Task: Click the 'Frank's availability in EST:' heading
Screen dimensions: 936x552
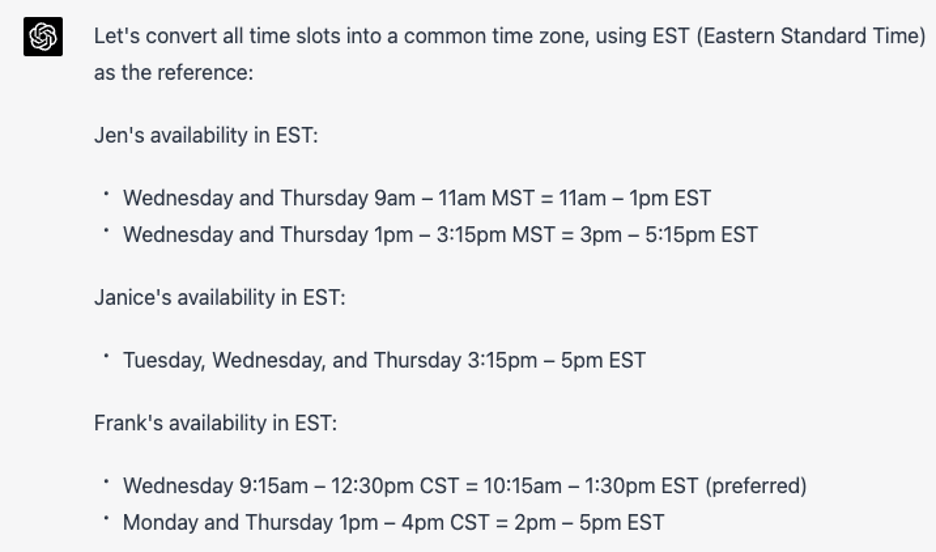Action: [x=215, y=423]
